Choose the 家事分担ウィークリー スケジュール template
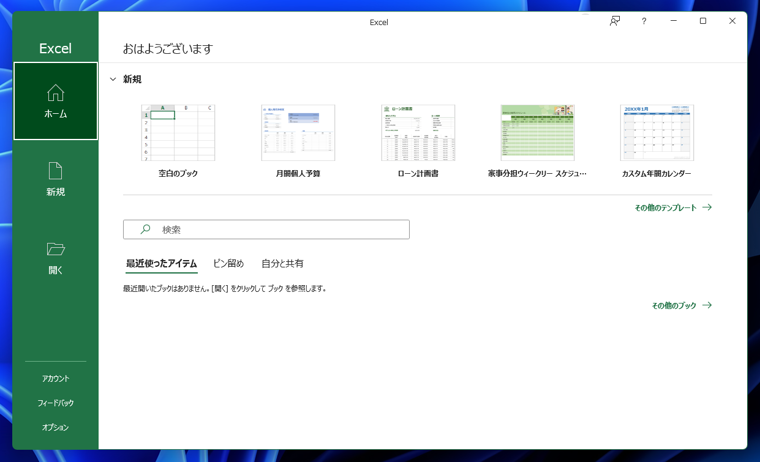This screenshot has width=760, height=462. pos(538,132)
